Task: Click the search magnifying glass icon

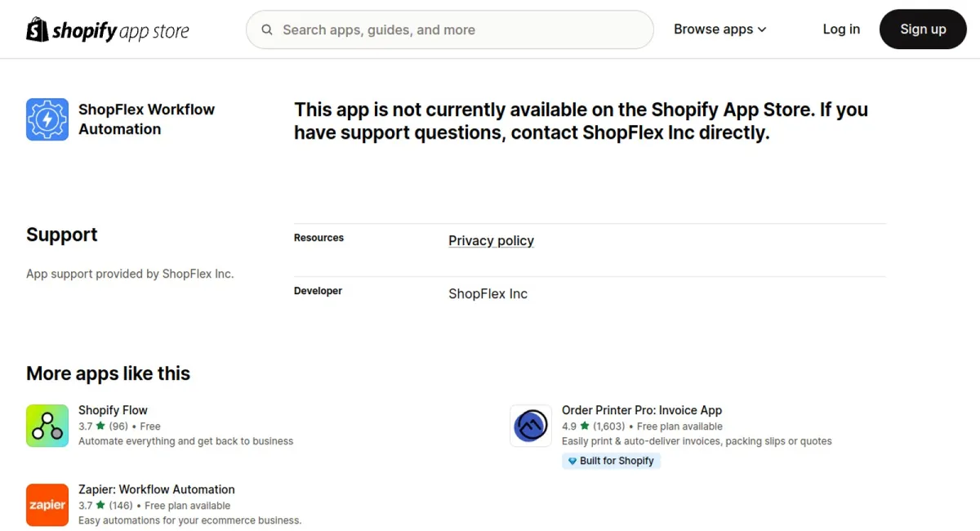Action: pyautogui.click(x=267, y=29)
